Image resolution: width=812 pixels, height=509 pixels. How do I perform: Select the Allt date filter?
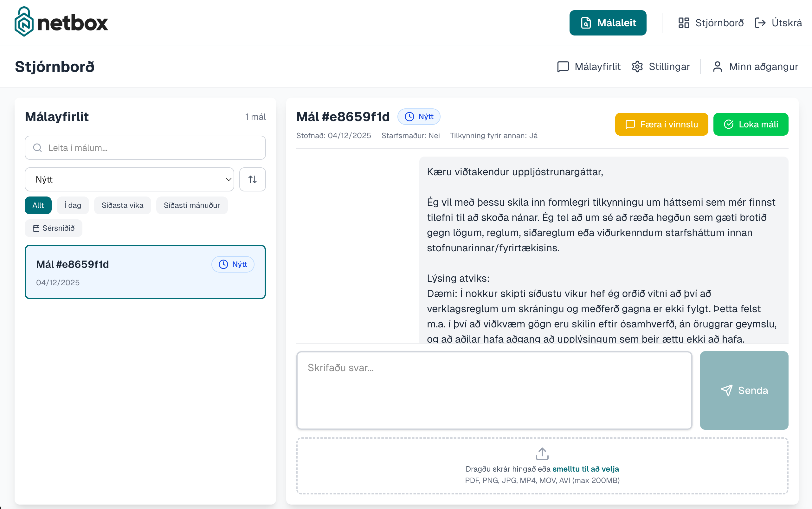38,205
